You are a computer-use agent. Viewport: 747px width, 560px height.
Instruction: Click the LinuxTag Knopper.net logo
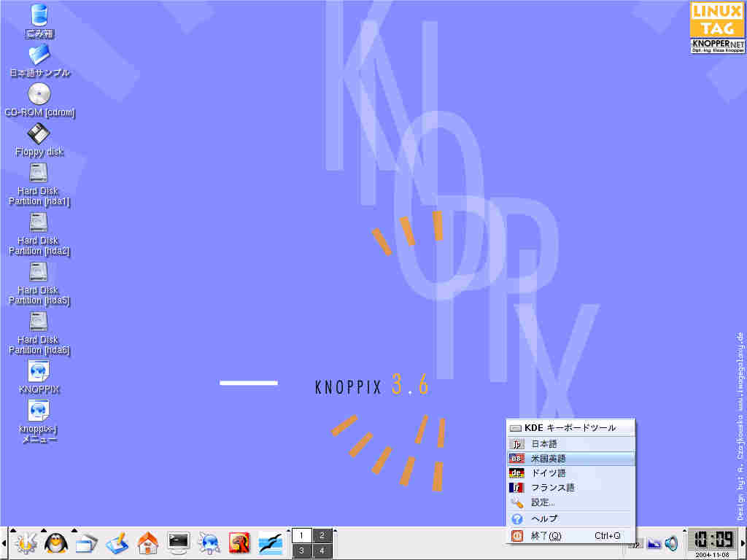(x=718, y=28)
